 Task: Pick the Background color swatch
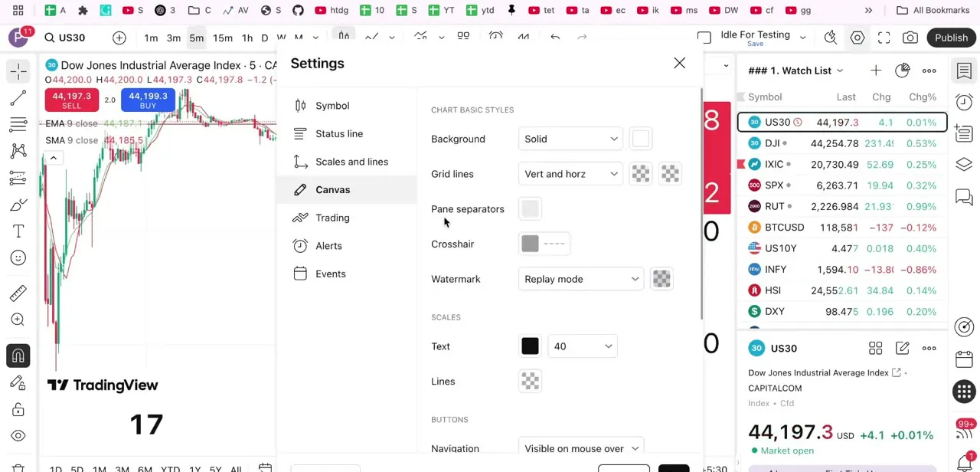click(x=641, y=139)
